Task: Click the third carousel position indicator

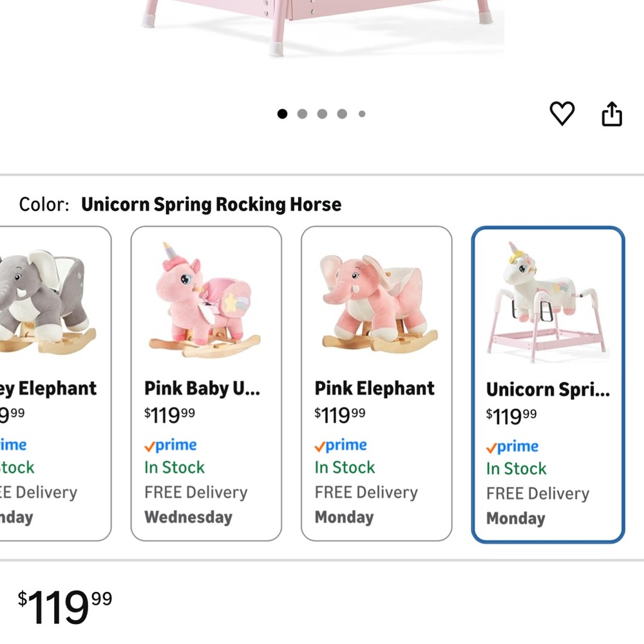Action: tap(322, 113)
